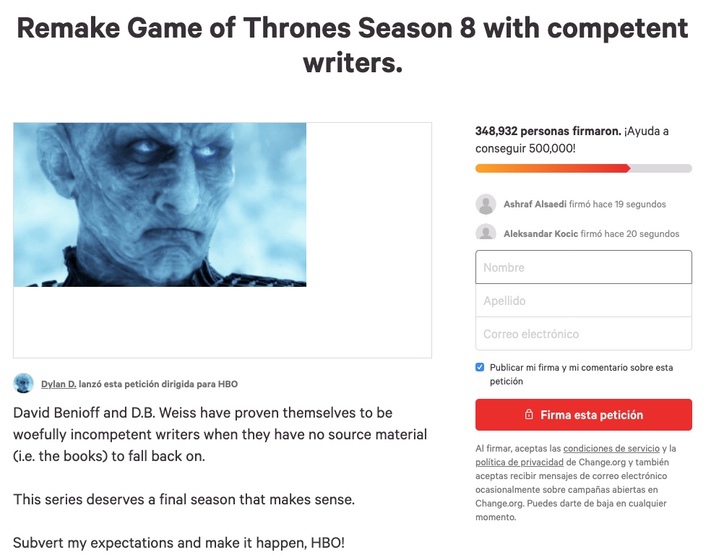Click the lock icon on sign button
The image size is (728, 560).
529,414
